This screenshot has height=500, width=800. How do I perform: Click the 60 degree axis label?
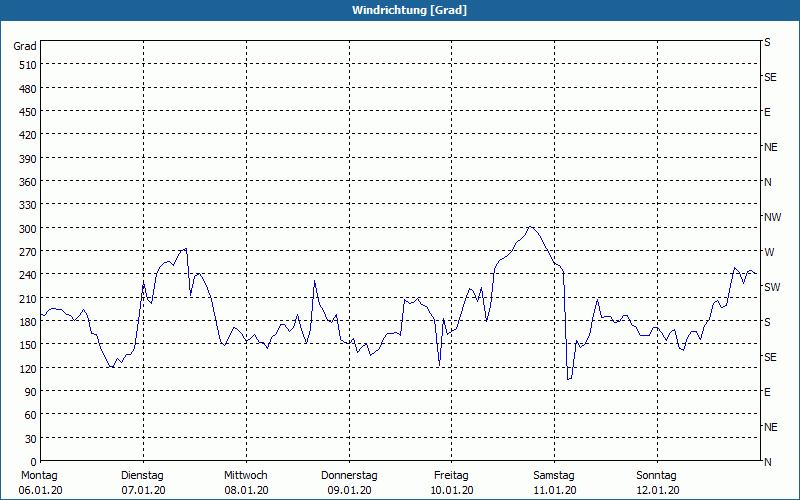tap(31, 415)
